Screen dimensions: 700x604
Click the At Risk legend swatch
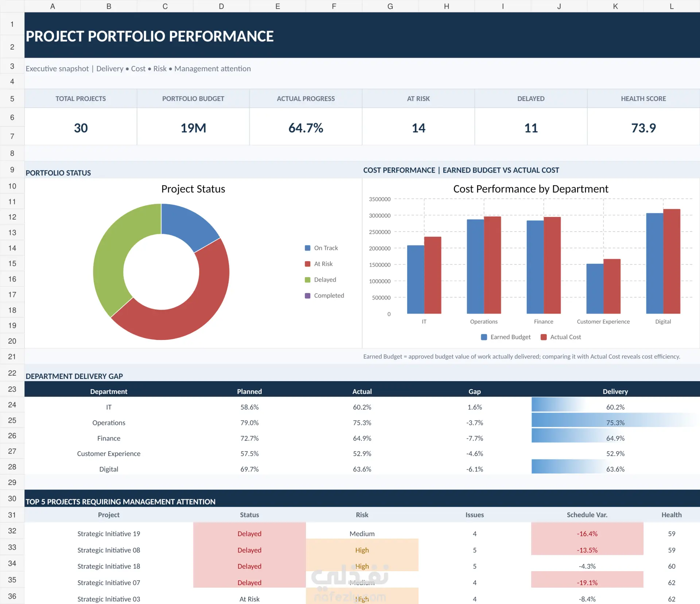(307, 264)
